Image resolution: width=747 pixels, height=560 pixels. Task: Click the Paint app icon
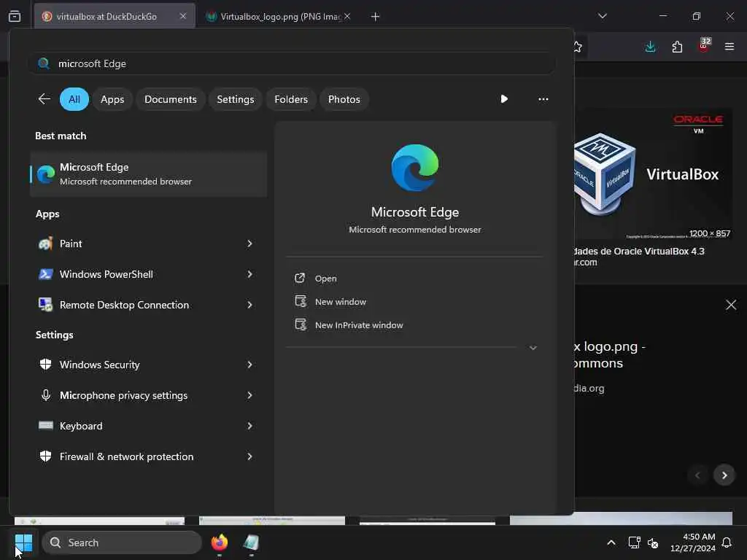click(x=46, y=244)
